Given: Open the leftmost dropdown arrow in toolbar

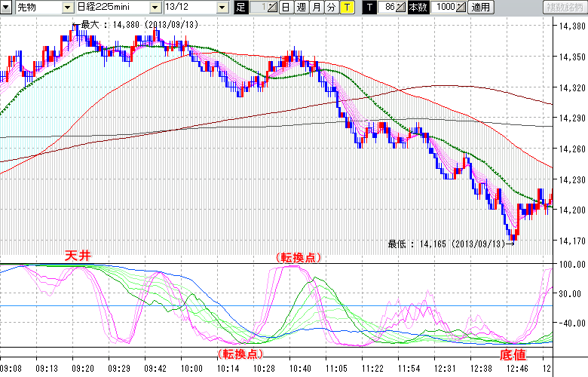Looking at the screenshot, I should click(x=7, y=8).
